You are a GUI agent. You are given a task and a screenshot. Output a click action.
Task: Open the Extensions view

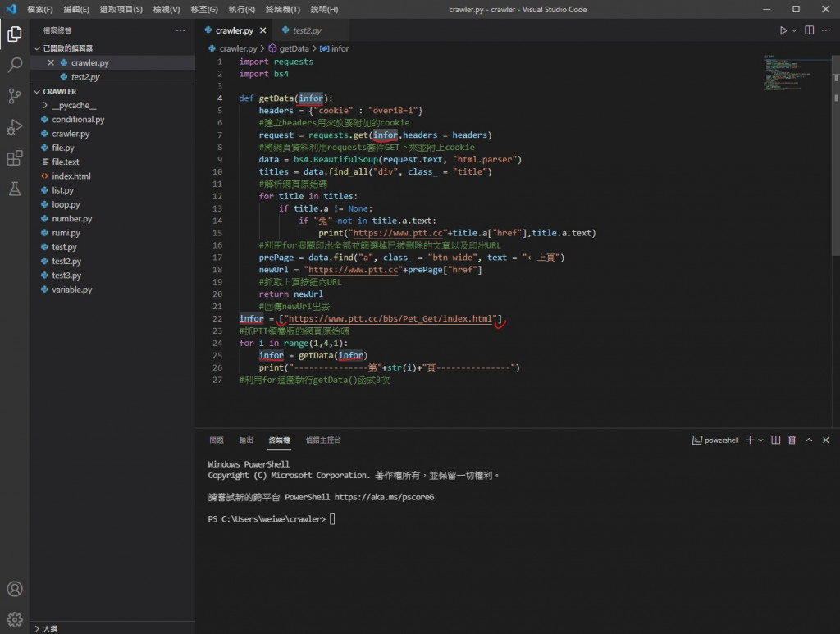pos(15,158)
